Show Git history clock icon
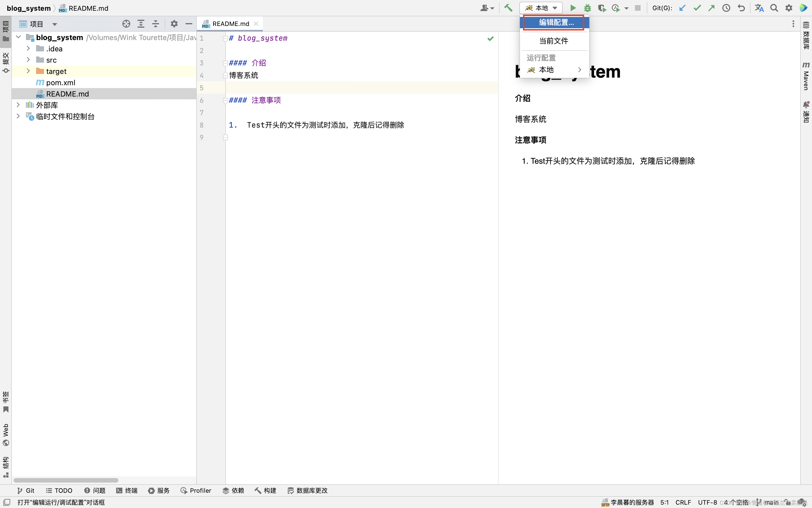Screen dimensions: 812x508 pyautogui.click(x=726, y=8)
